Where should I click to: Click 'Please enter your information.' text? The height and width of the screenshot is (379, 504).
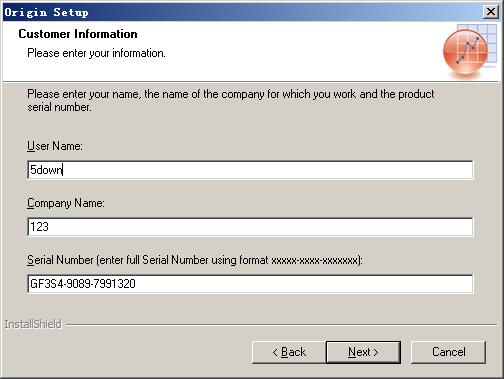tap(96, 53)
